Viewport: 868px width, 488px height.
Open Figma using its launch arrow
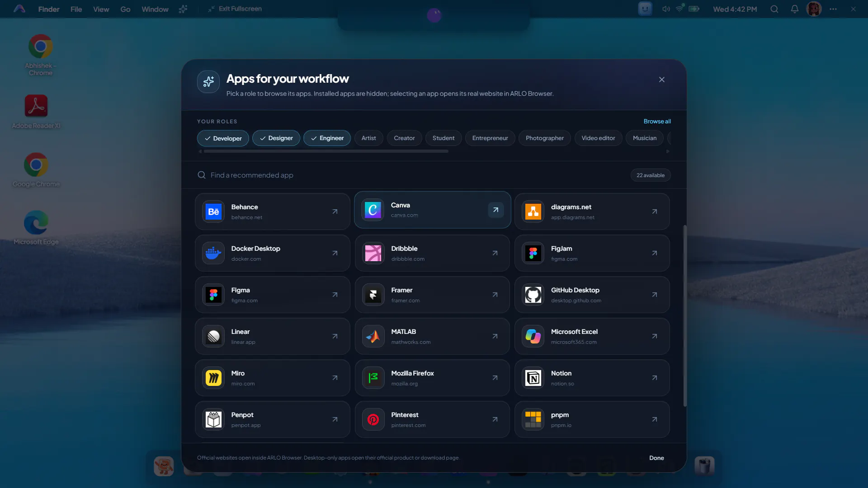335,295
